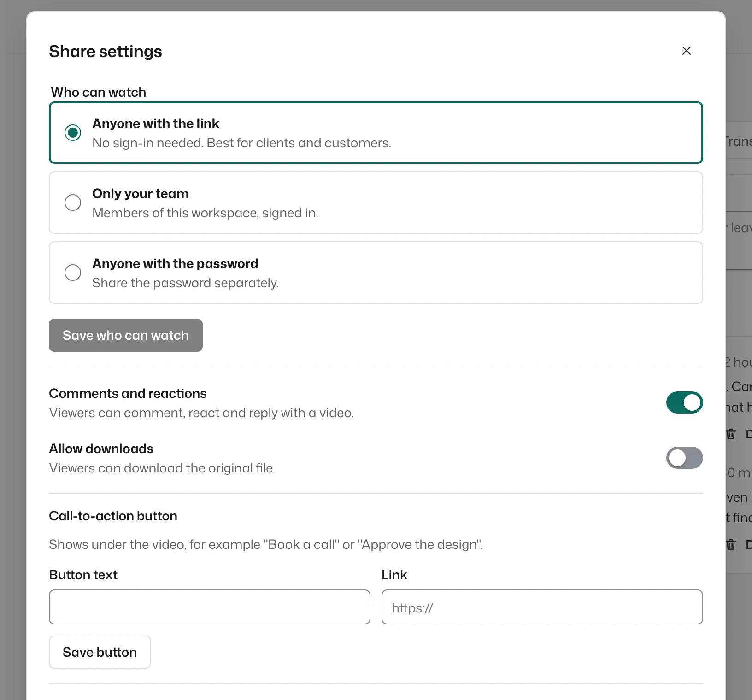Click 'Members of this workspace, signed in.' text
This screenshot has height=700, width=752.
pos(205,213)
